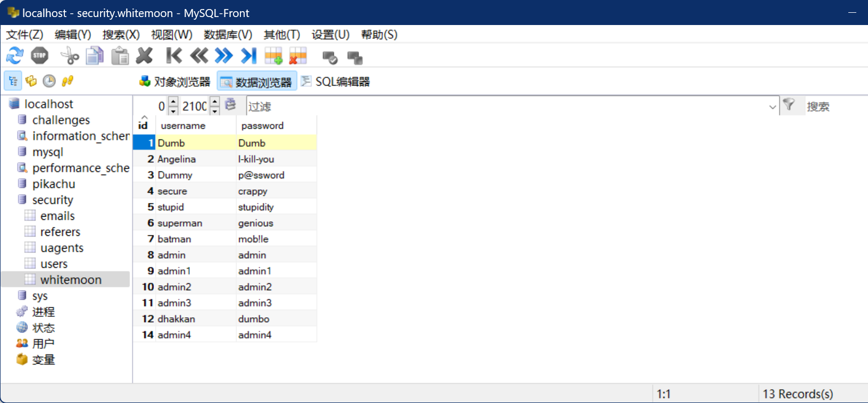Open the 变量 variables node
Image resolution: width=868 pixels, height=403 pixels.
click(x=36, y=359)
